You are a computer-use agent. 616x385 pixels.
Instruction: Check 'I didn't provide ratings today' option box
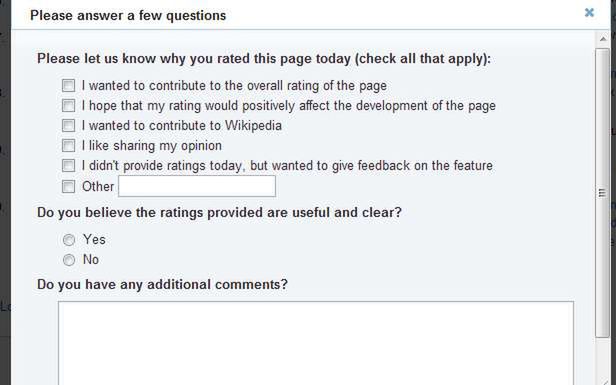click(x=68, y=165)
